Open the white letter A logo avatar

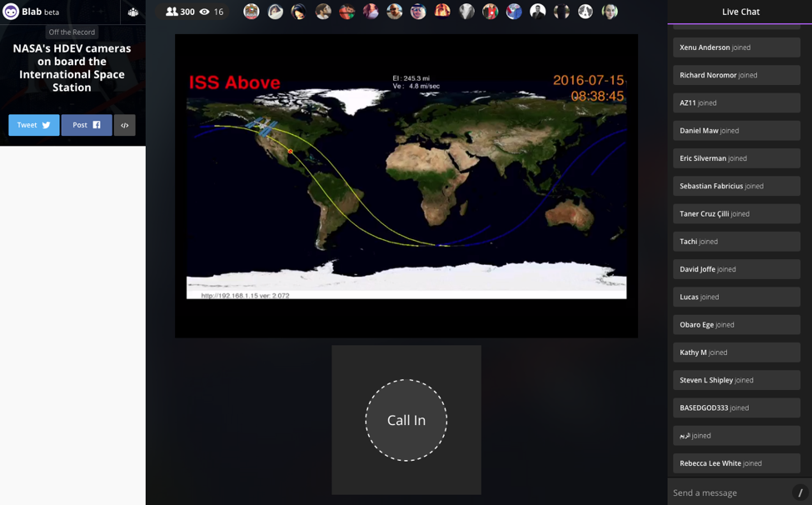click(585, 12)
